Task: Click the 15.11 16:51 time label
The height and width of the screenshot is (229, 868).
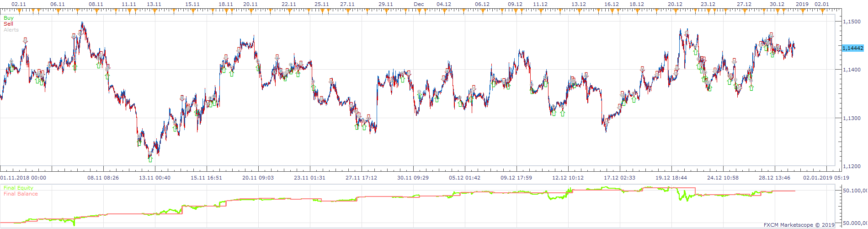Action: point(207,178)
